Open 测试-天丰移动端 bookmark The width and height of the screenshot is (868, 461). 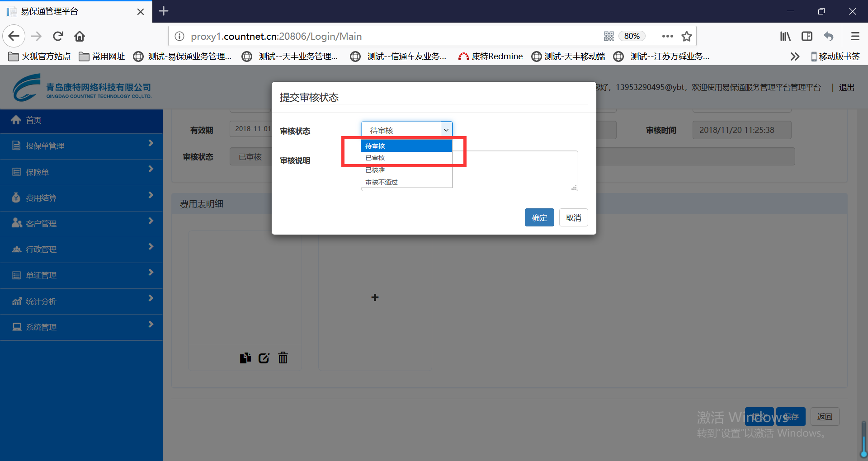click(x=568, y=56)
